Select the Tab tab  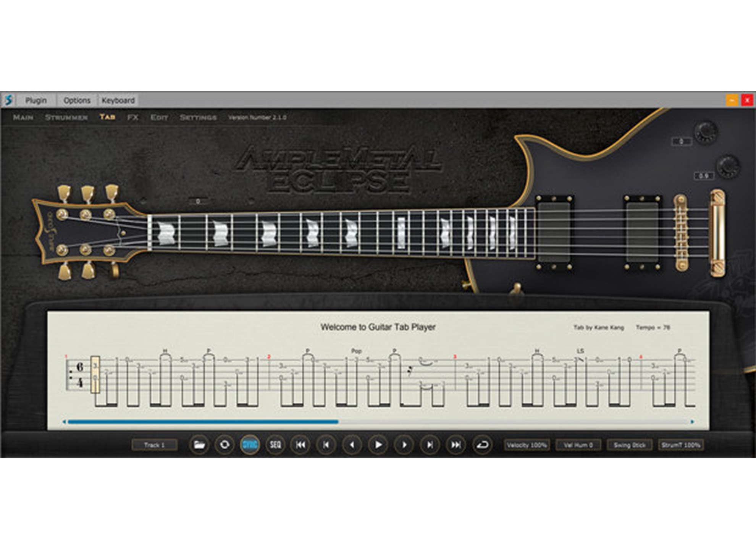coord(107,117)
